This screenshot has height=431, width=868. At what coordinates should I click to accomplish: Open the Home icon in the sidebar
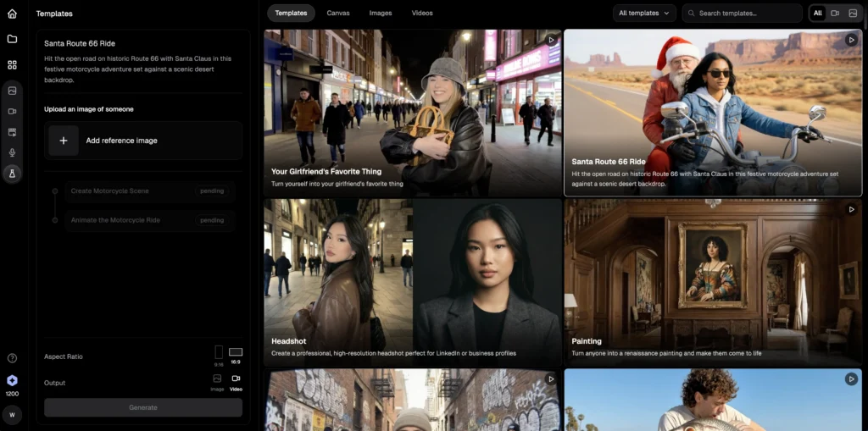click(12, 14)
